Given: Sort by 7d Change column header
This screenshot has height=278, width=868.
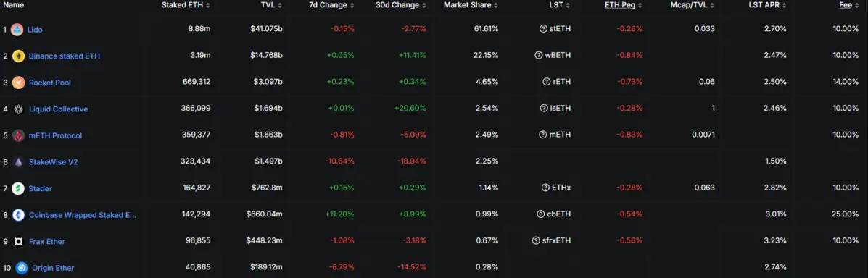Looking at the screenshot, I should (x=331, y=5).
